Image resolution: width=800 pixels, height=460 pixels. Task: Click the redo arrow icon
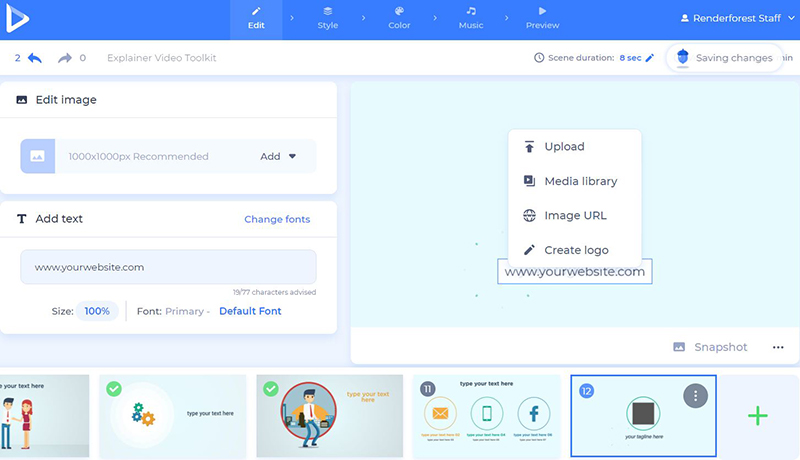pos(65,58)
